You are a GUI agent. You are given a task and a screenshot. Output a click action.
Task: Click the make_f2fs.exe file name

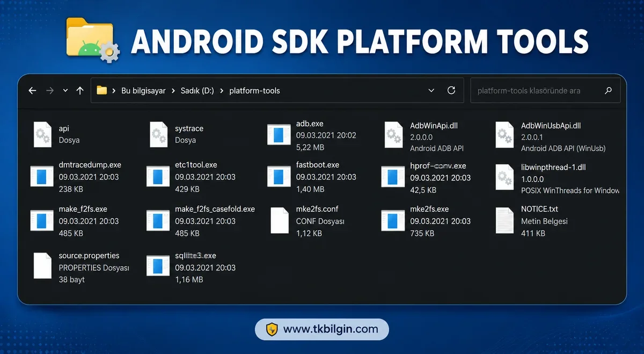[83, 209]
